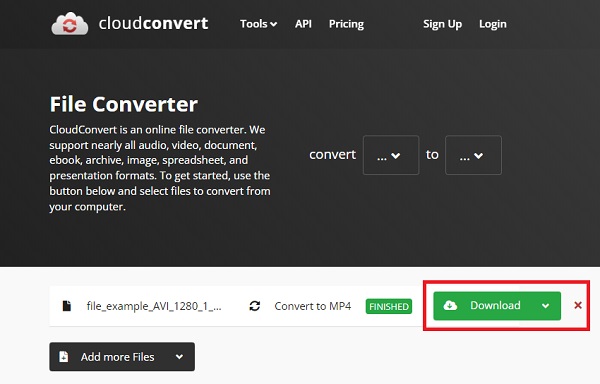The width and height of the screenshot is (600, 384).
Task: Expand the source format dropdown after convert
Action: tap(391, 155)
